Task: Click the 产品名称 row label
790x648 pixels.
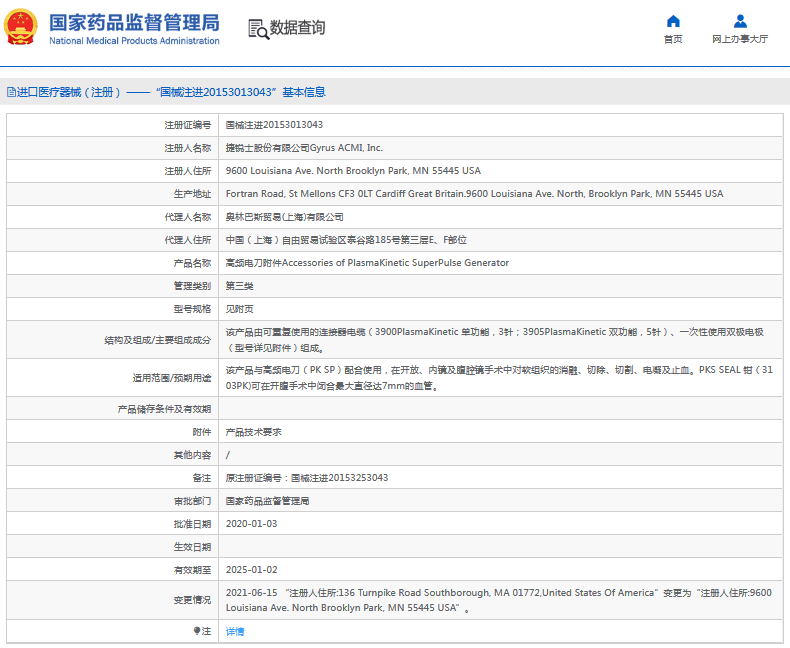Action: pos(192,263)
